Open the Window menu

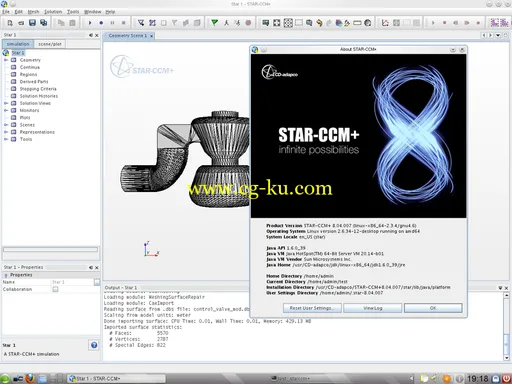[x=92, y=12]
